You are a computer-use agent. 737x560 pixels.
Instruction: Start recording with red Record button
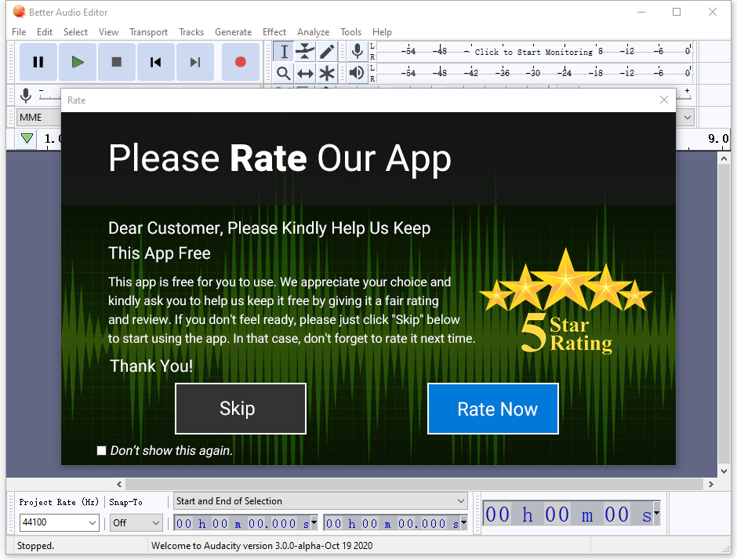coord(240,62)
